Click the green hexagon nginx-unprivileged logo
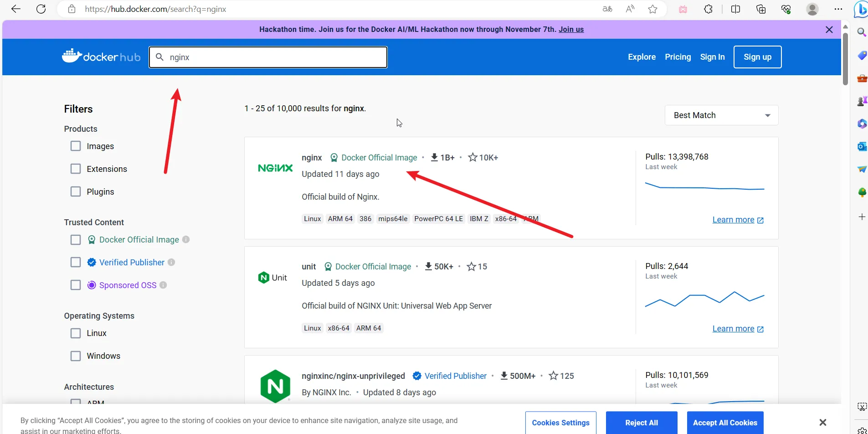This screenshot has height=434, width=868. click(275, 386)
